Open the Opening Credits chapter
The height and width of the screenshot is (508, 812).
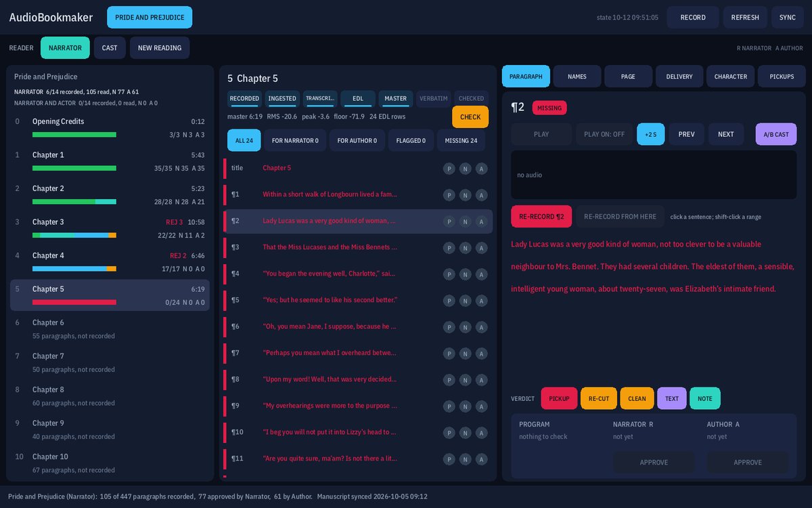[110, 128]
